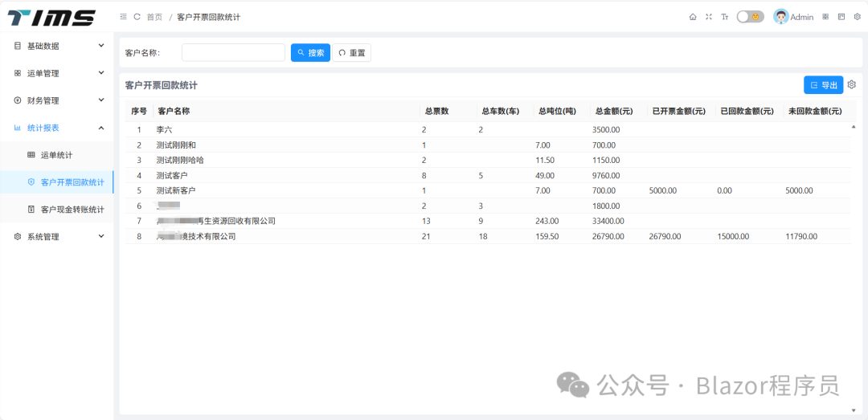Image resolution: width=868 pixels, height=420 pixels.
Task: Click the 重置 button
Action: (x=351, y=52)
